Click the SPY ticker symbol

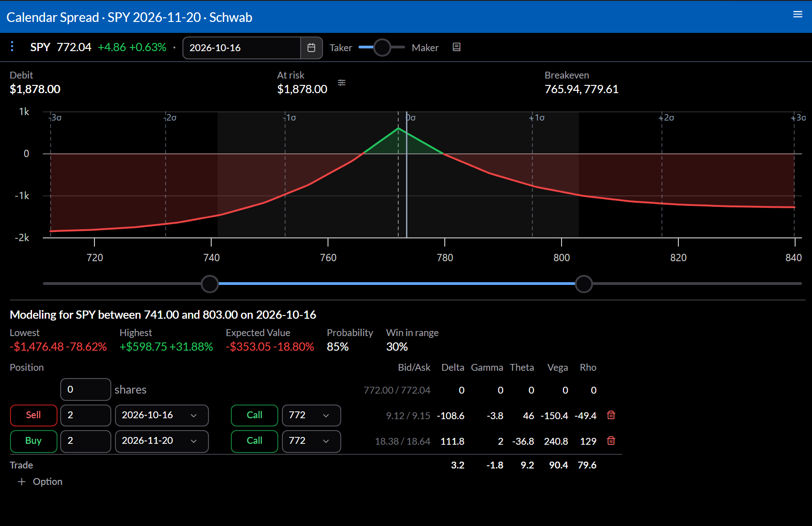40,47
